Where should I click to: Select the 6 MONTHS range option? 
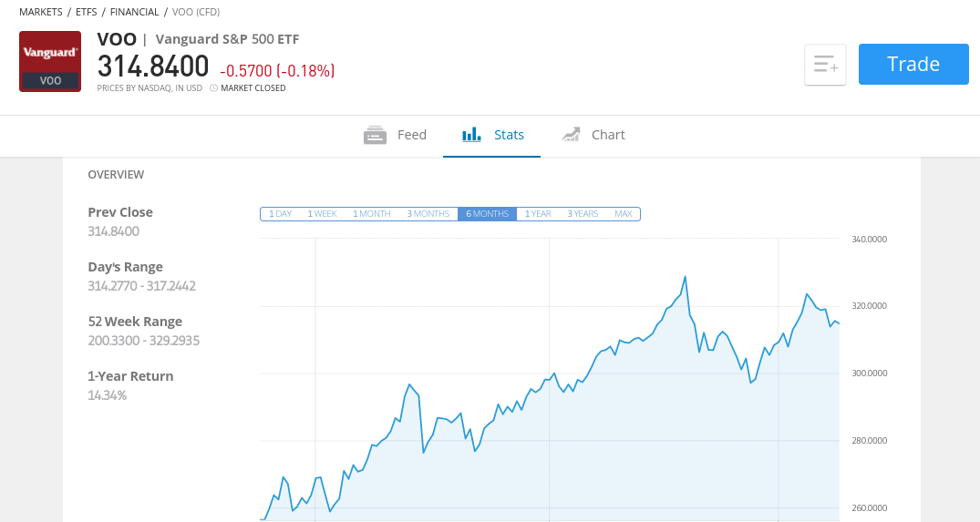tap(487, 213)
